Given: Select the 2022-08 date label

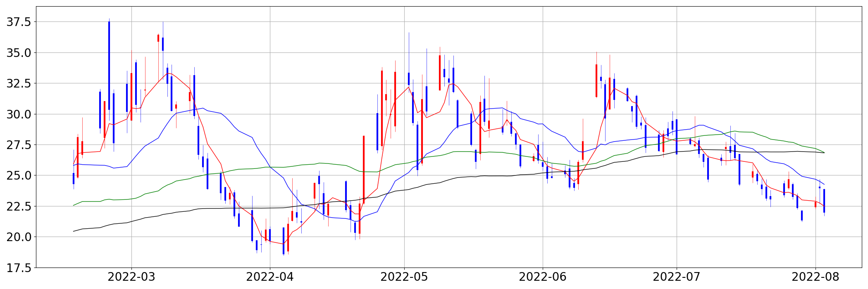Looking at the screenshot, I should [x=815, y=277].
